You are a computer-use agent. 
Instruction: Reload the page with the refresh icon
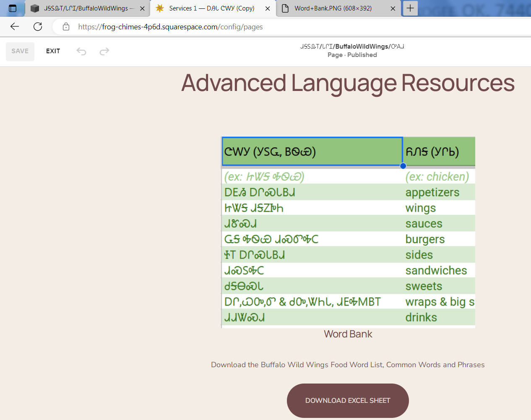pos(38,27)
